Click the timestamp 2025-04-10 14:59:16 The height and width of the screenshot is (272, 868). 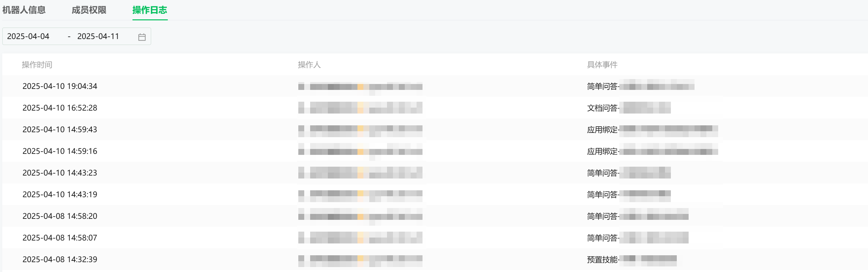click(60, 151)
